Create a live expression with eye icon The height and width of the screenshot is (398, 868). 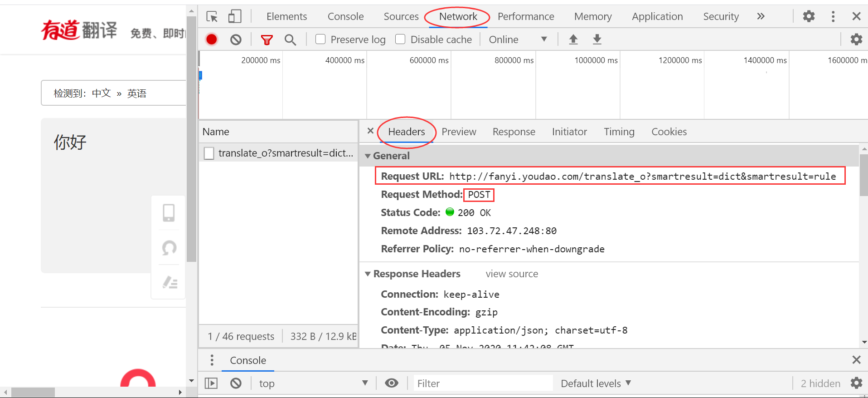click(392, 383)
